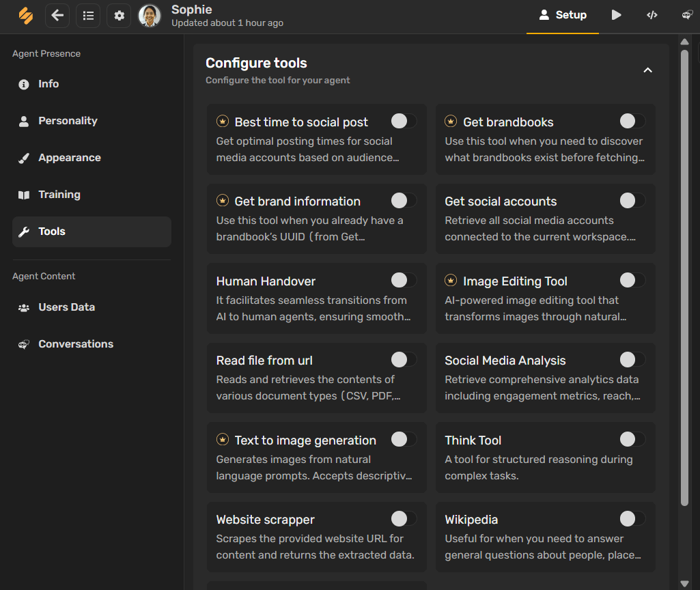The width and height of the screenshot is (700, 590).
Task: Click the orange app logo icon
Action: coord(26,16)
